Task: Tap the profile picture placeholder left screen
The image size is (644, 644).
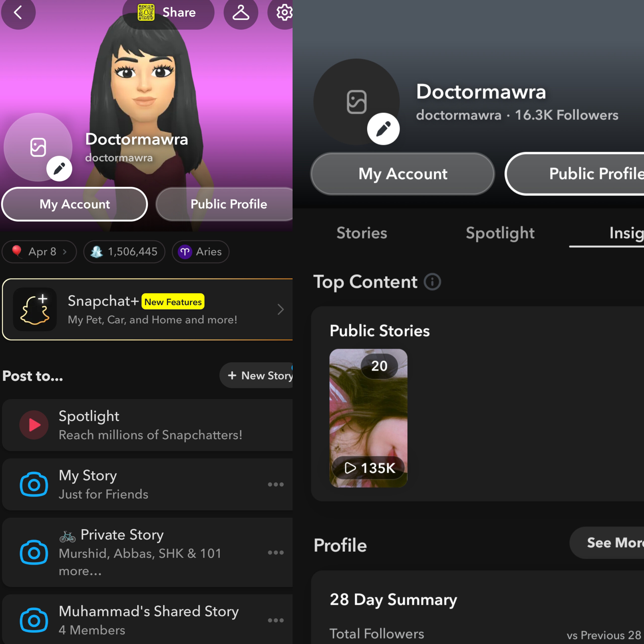Action: point(38,147)
